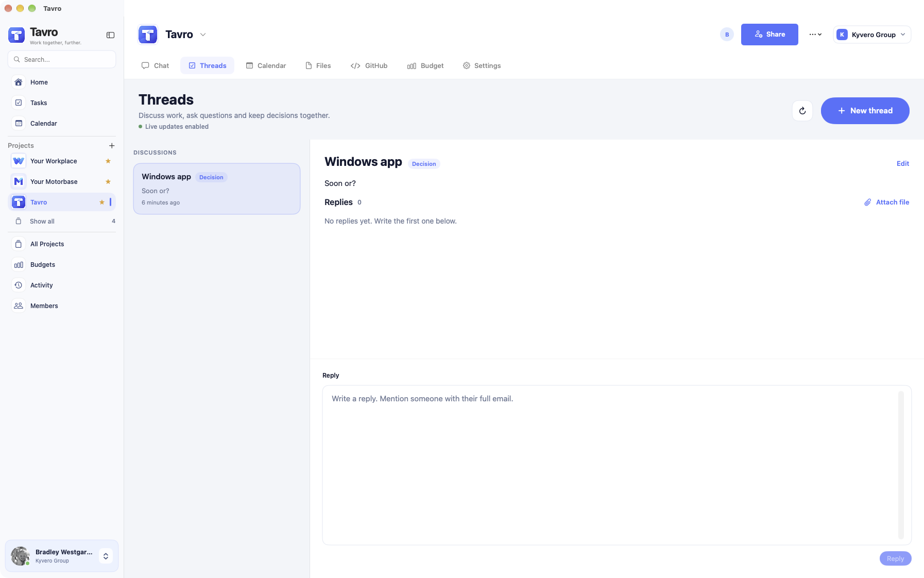Click the Decision tag in thread header
Image resolution: width=924 pixels, height=578 pixels.
[424, 164]
